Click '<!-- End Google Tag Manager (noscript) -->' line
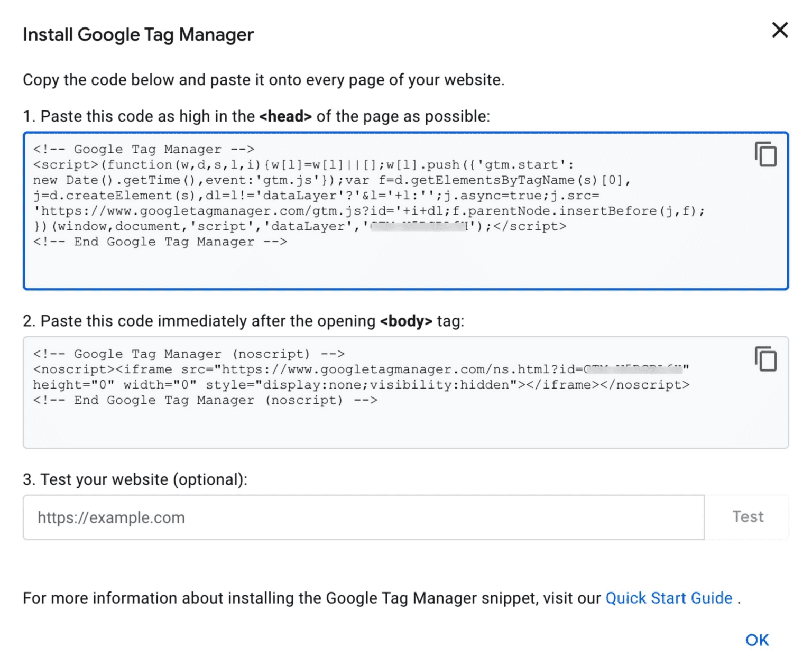Image resolution: width=812 pixels, height=666 pixels. (206, 401)
